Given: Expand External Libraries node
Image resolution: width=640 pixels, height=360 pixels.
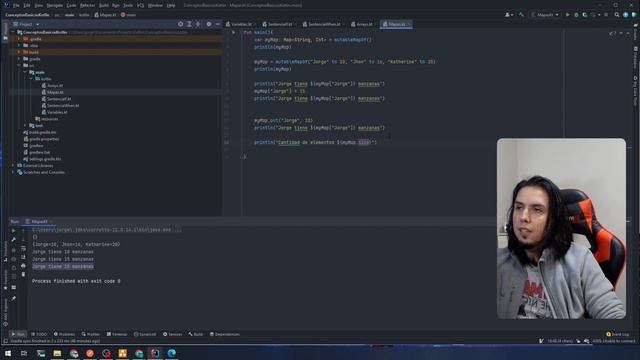Looking at the screenshot, I should click(x=13, y=166).
